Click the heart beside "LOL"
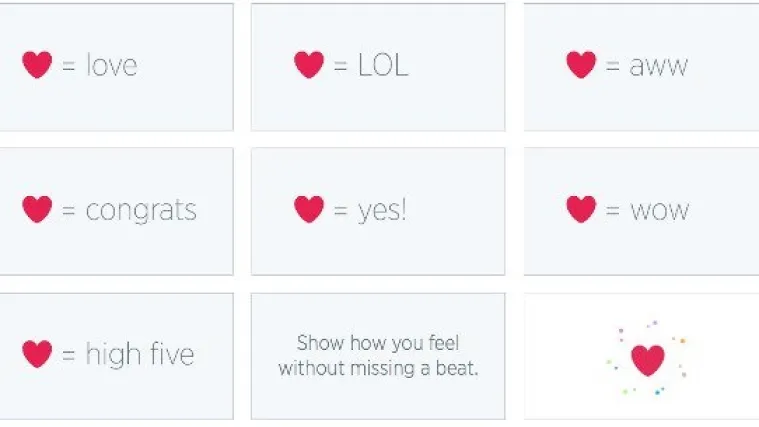The image size is (759, 427). [309, 65]
